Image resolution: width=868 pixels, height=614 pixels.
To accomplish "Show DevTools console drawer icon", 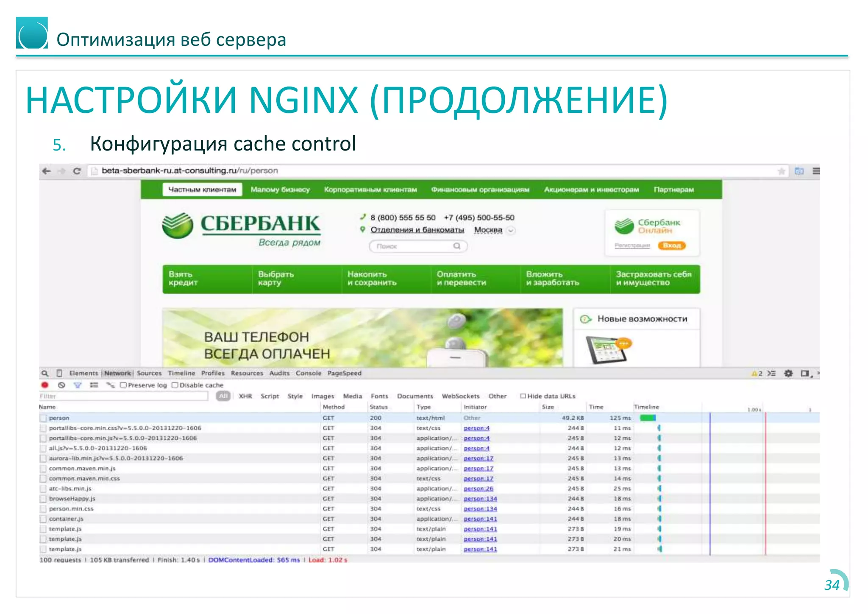I will (772, 374).
